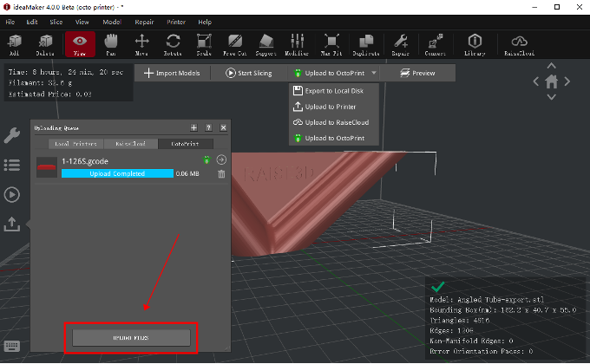Open the Model menu
This screenshot has height=364, width=590.
click(112, 23)
